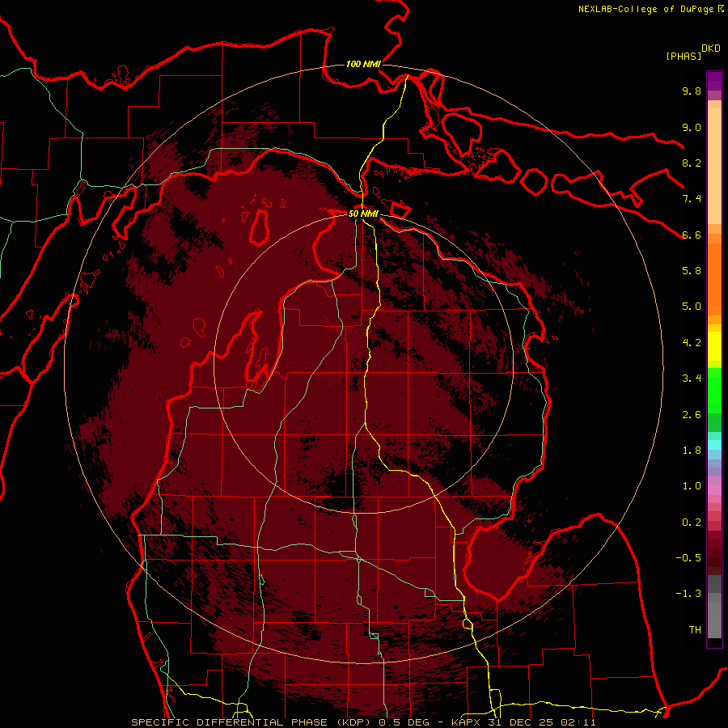
Task: Click the -0.5 scale value
Action: coord(688,558)
